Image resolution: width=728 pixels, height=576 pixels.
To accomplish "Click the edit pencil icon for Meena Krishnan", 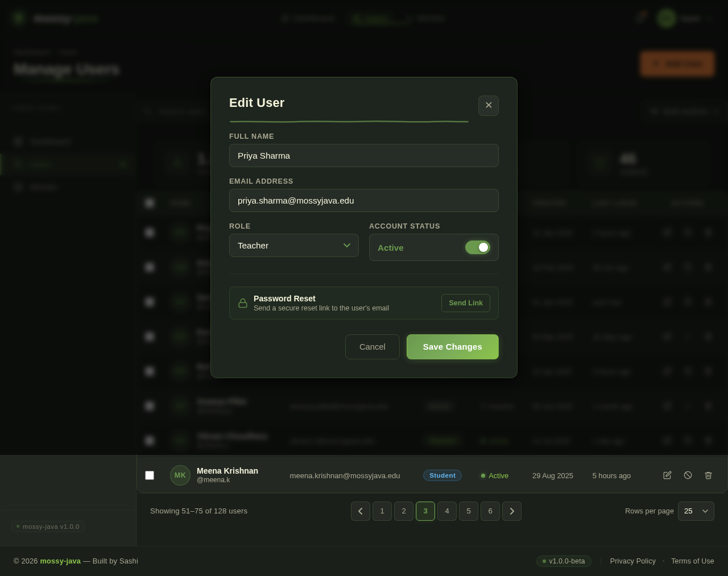I will pyautogui.click(x=667, y=475).
